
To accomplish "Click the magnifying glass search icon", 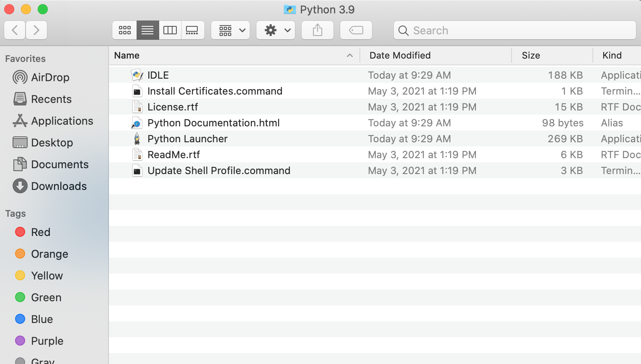I will click(x=403, y=31).
